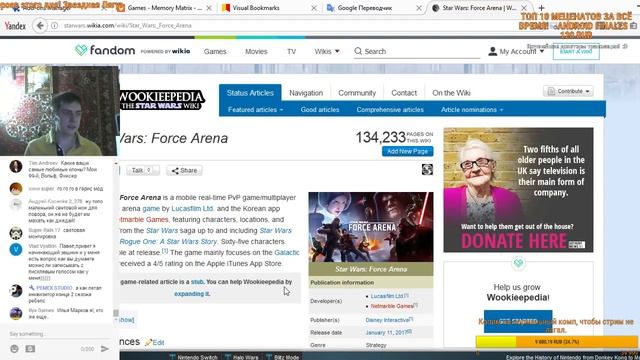Click the Share icon button

(184, 171)
